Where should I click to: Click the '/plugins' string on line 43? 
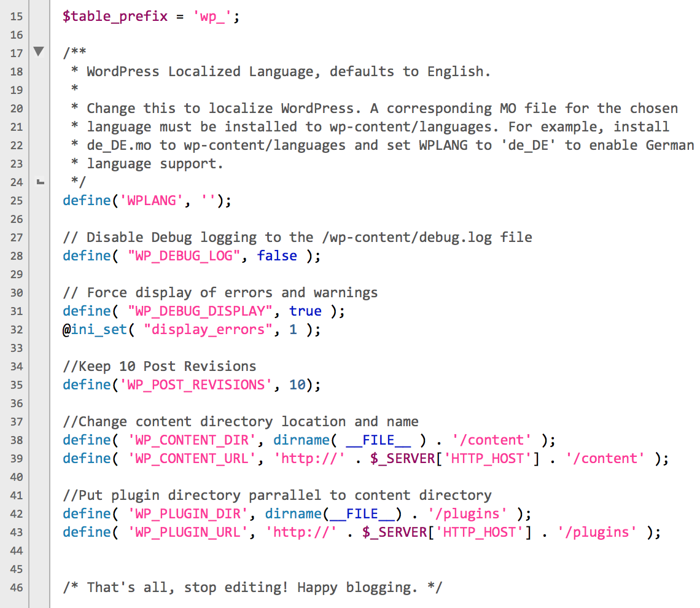point(597,532)
